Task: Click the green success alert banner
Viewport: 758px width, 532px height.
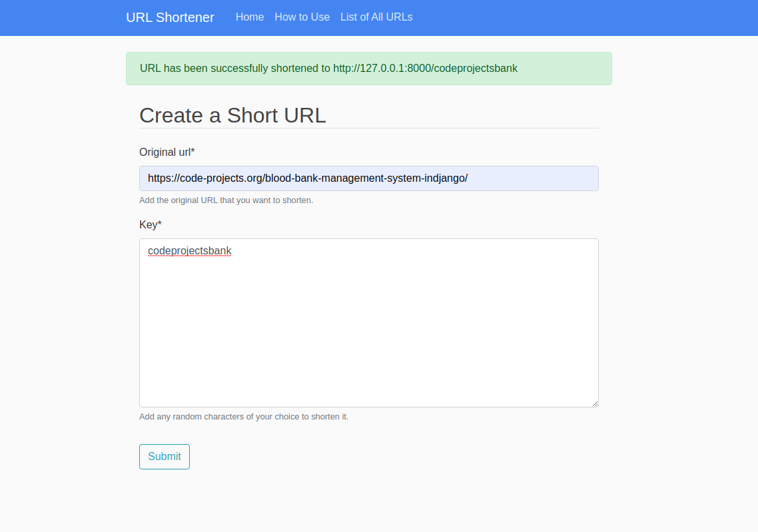Action: point(368,68)
